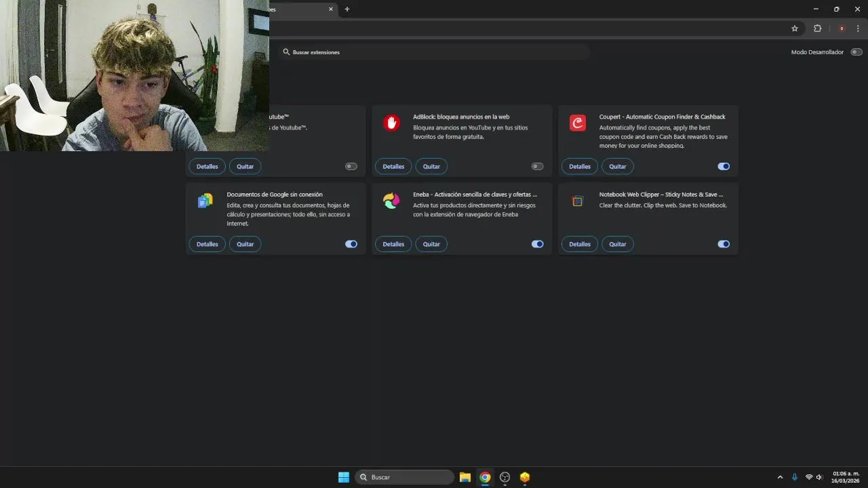Screen dimensions: 868x488
Task: Click the Windows taskbar Buscar box
Action: click(x=405, y=477)
